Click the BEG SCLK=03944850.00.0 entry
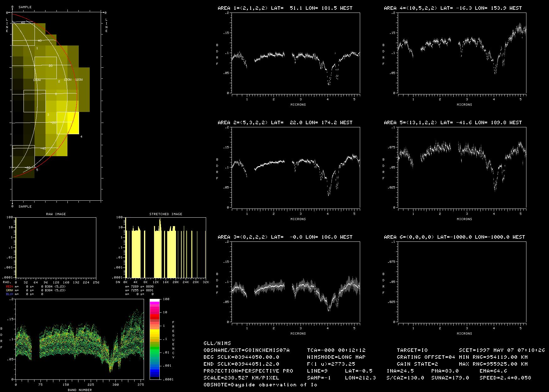The image size is (549, 392). (241, 357)
